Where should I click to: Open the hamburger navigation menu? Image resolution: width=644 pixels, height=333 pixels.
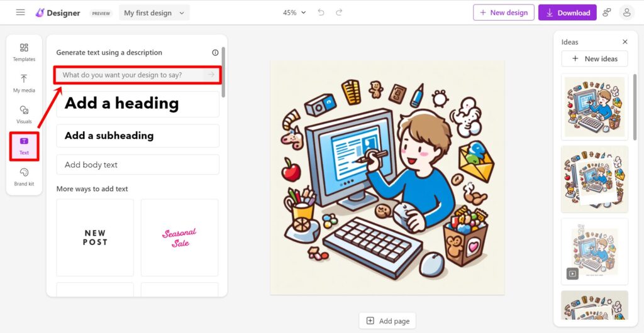point(21,13)
